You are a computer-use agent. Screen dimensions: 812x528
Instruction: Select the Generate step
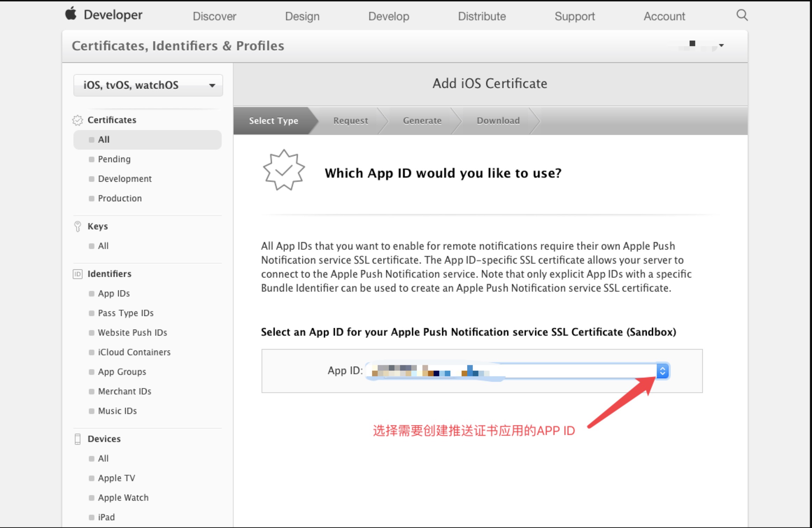pos(422,121)
